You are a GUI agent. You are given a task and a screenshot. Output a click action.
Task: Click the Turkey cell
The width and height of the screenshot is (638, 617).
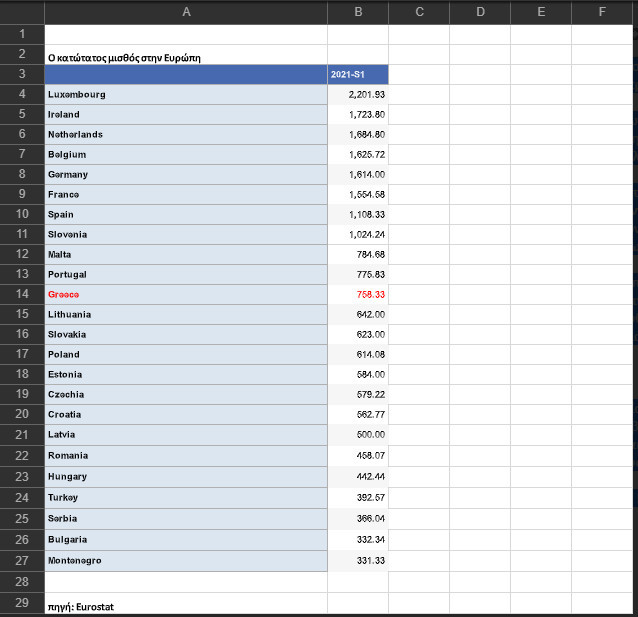click(x=186, y=498)
